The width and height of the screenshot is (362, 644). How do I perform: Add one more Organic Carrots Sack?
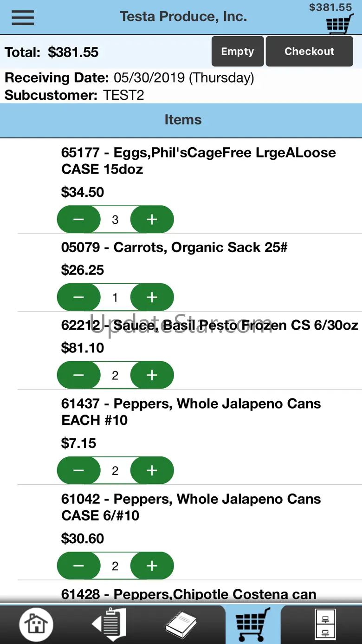152,297
